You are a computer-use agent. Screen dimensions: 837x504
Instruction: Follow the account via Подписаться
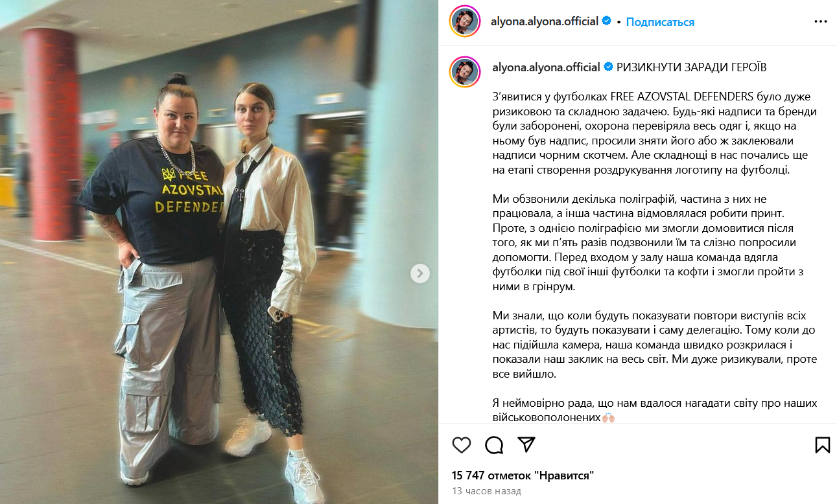(x=660, y=22)
